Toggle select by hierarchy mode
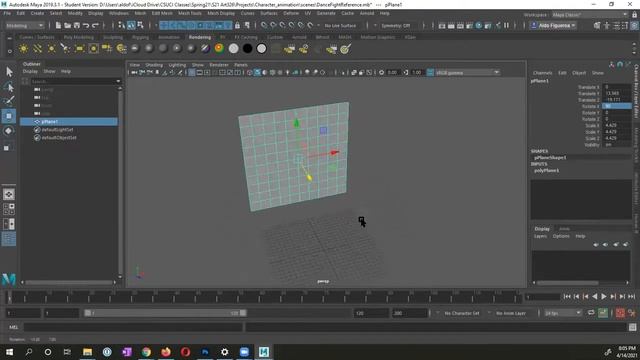The image size is (640, 360). 121,25
